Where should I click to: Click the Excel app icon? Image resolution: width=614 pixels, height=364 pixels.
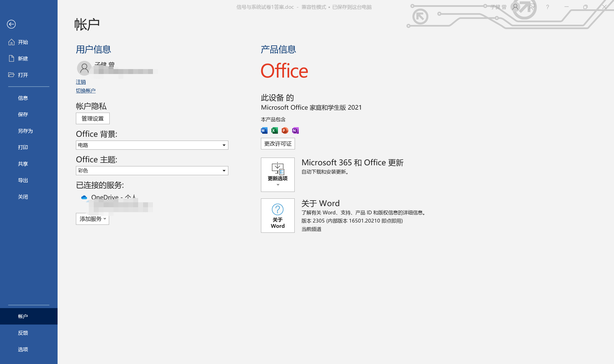tap(274, 130)
